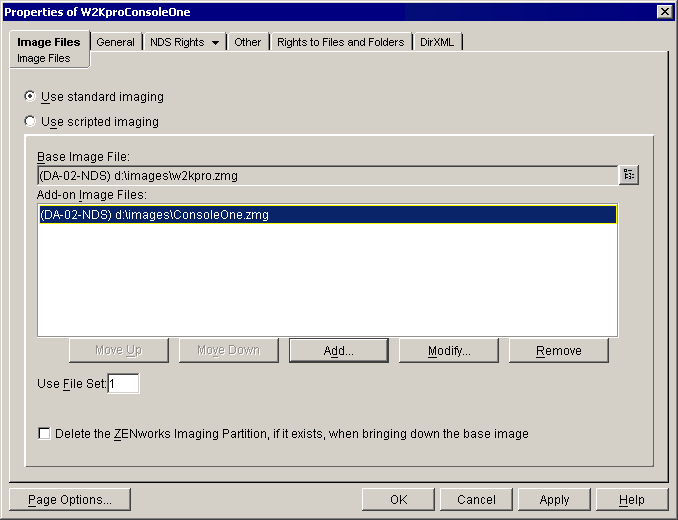The height and width of the screenshot is (520, 678).
Task: Open Rights to Files and Folders tab
Action: (x=341, y=42)
